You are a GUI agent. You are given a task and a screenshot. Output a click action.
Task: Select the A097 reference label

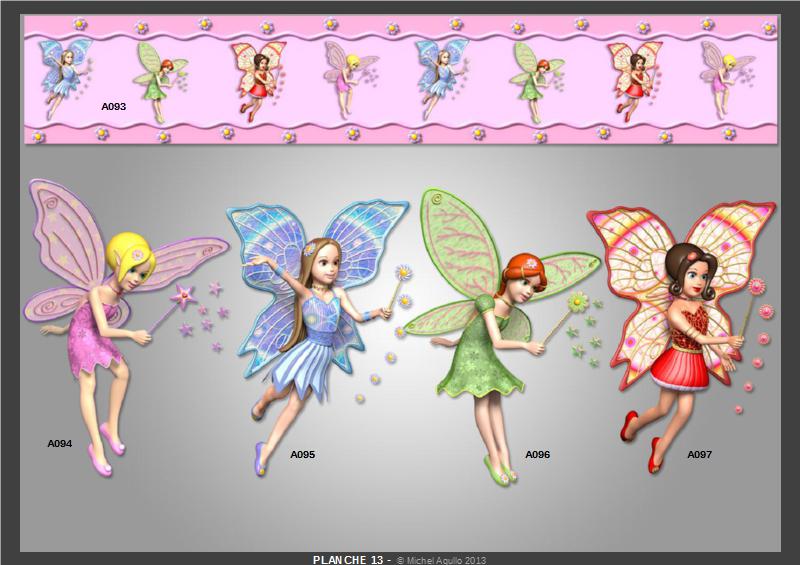click(x=699, y=454)
